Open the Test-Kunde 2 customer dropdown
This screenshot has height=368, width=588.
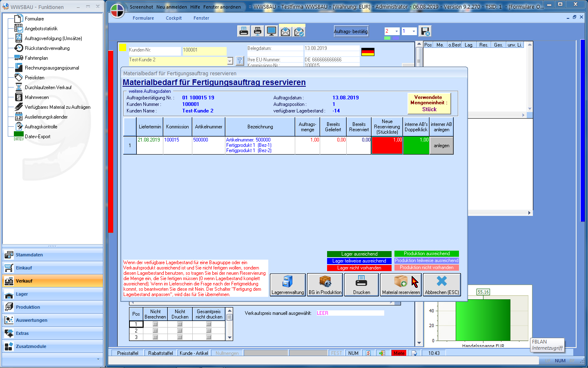[230, 61]
